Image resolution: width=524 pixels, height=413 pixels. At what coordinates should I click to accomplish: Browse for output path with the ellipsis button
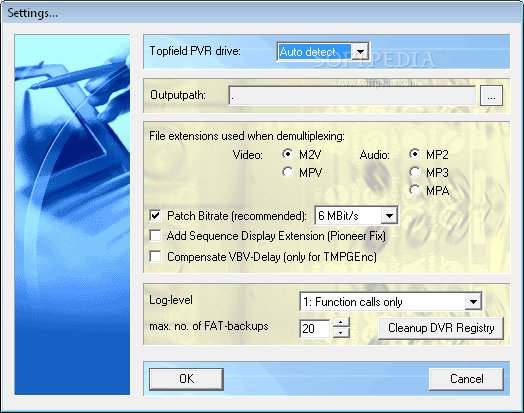(491, 96)
